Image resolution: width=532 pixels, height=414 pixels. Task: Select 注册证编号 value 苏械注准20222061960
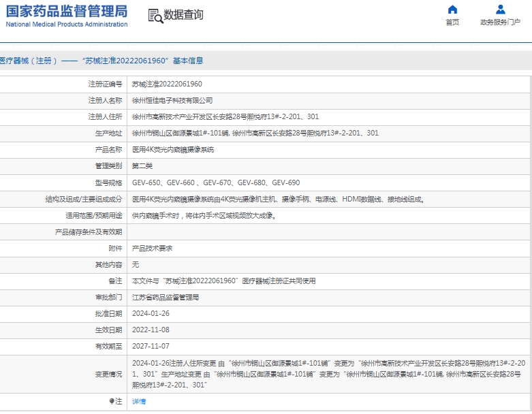point(167,84)
